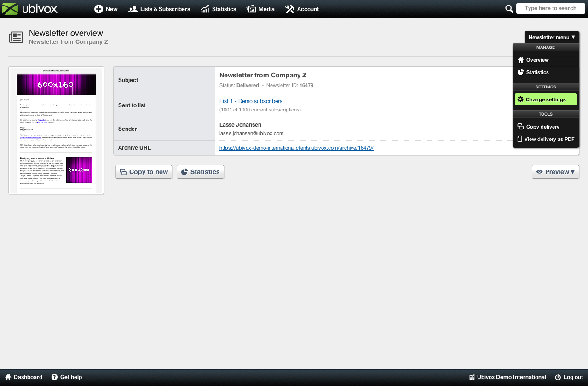588x386 pixels.
Task: Click subject text 'Newsletter from Company Z' in table
Action: pyautogui.click(x=263, y=75)
